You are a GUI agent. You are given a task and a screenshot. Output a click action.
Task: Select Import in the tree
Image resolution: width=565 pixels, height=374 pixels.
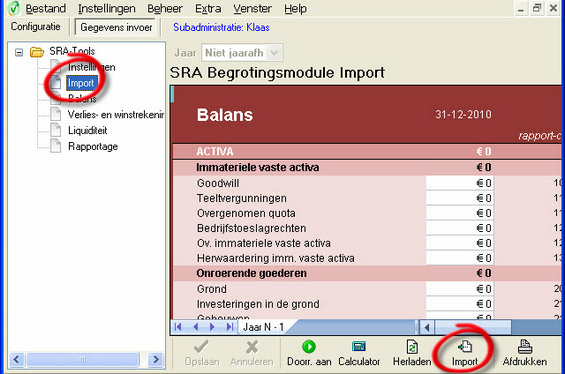pos(81,83)
